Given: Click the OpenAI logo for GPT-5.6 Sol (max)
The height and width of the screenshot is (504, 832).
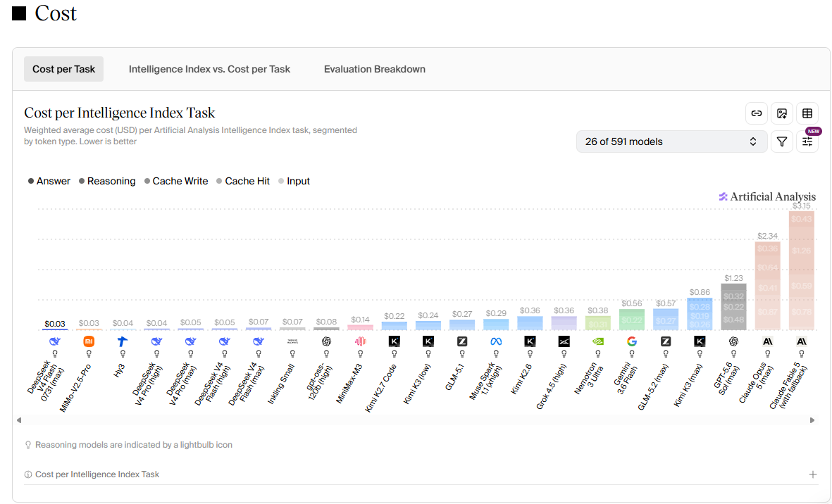Looking at the screenshot, I should (x=734, y=341).
